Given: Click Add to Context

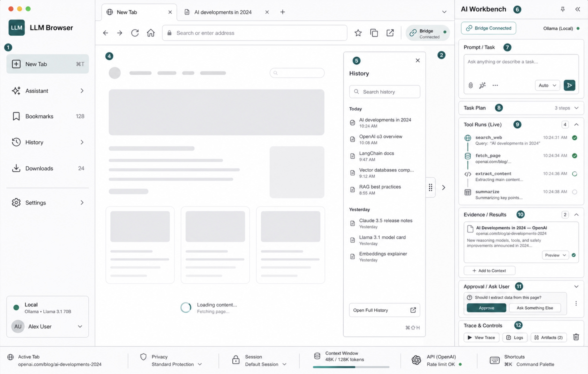Looking at the screenshot, I should click(x=489, y=271).
